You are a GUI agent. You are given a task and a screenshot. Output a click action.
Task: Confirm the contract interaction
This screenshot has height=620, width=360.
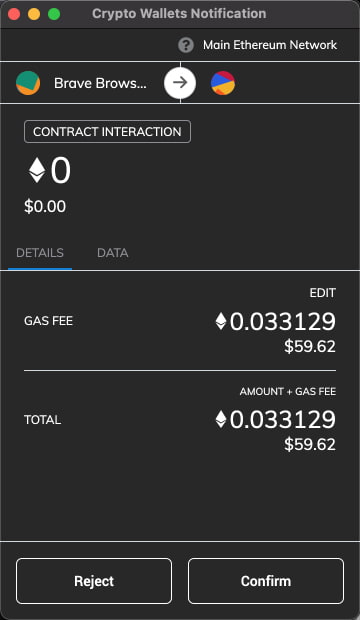tap(266, 581)
